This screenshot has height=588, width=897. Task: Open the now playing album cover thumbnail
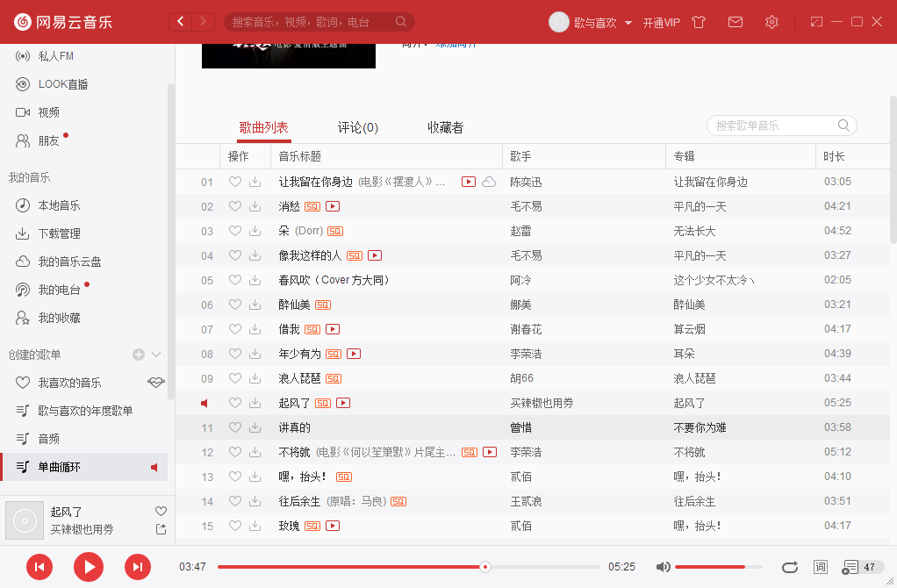pyautogui.click(x=25, y=520)
